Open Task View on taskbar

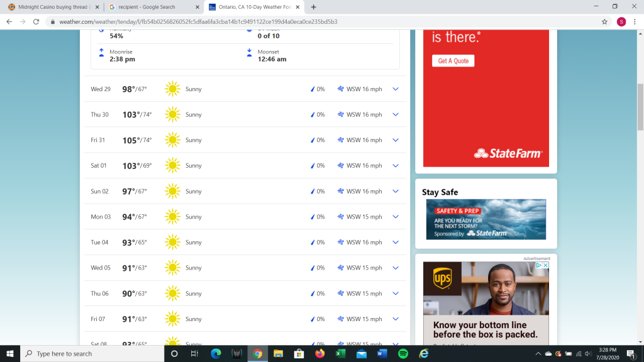[x=195, y=353]
